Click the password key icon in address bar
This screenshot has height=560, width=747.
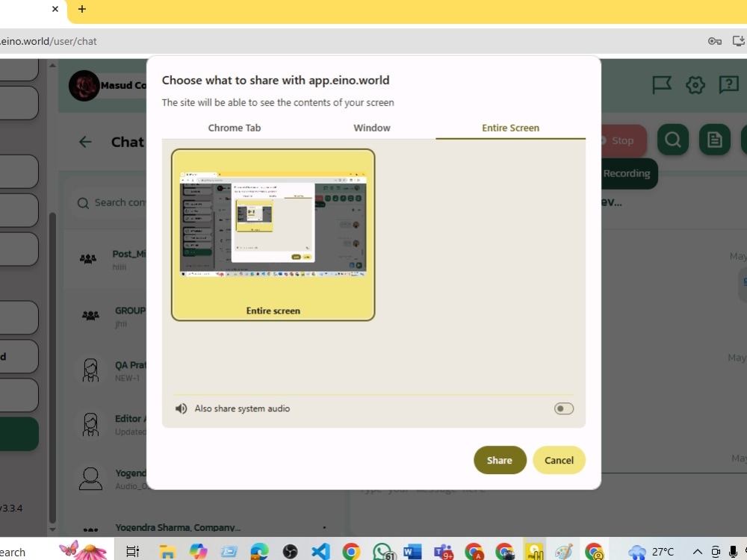(714, 41)
